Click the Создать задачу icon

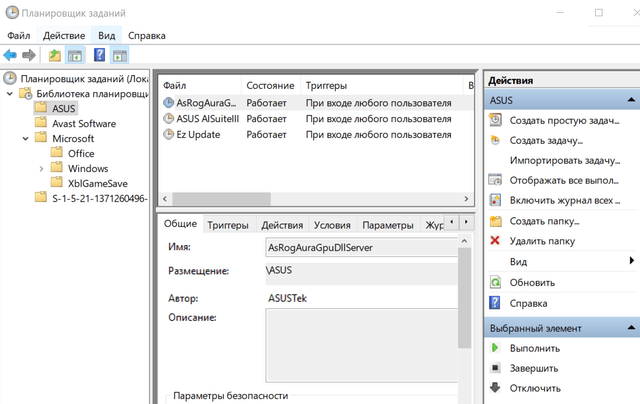(x=495, y=140)
